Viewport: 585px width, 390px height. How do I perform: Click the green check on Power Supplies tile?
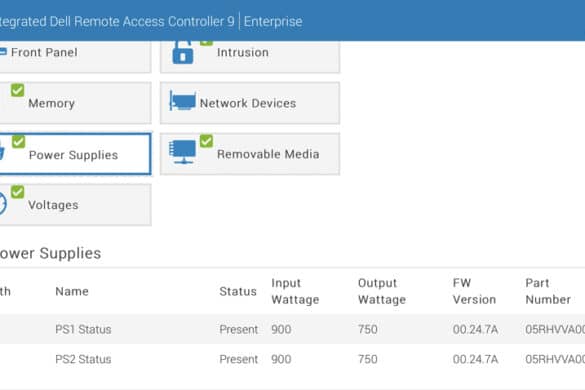coord(18,141)
